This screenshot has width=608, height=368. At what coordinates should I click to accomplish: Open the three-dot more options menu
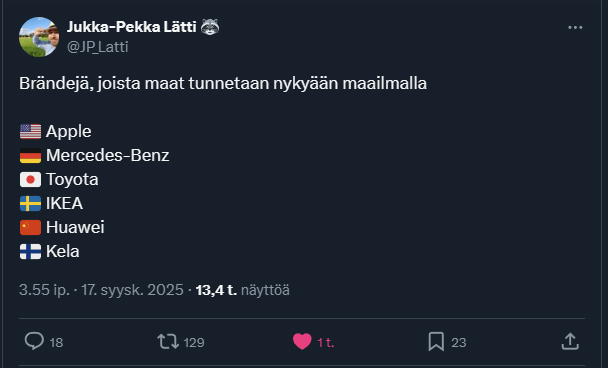(575, 28)
